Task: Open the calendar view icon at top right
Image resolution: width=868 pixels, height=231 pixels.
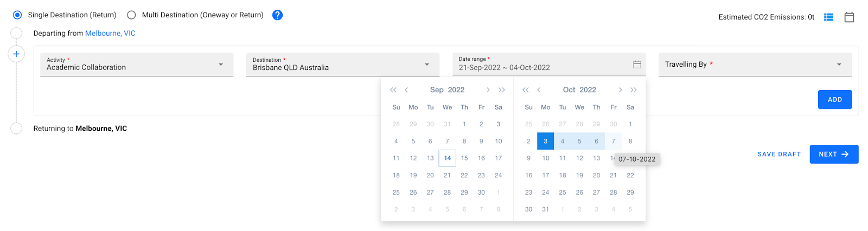Action: pyautogui.click(x=849, y=17)
